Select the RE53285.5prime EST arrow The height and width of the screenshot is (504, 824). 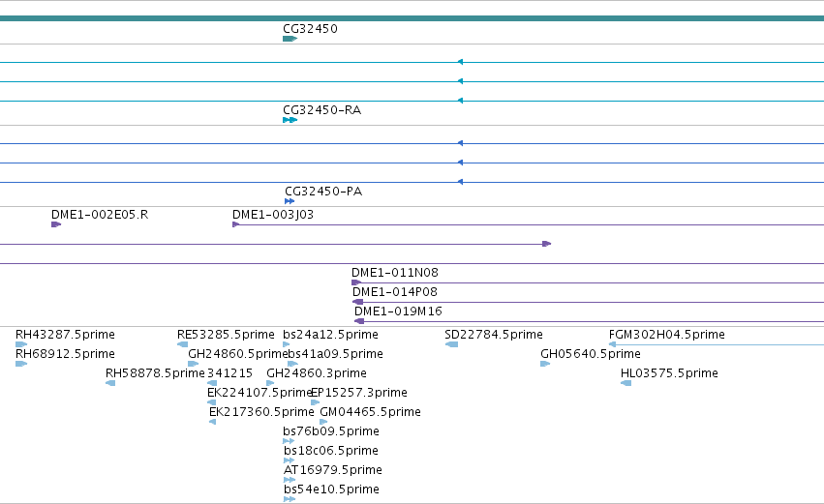click(182, 345)
